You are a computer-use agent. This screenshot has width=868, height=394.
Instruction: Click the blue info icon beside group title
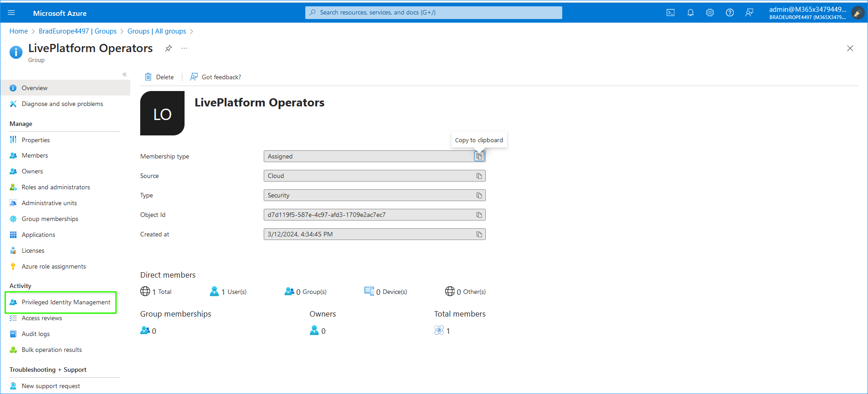tap(16, 52)
